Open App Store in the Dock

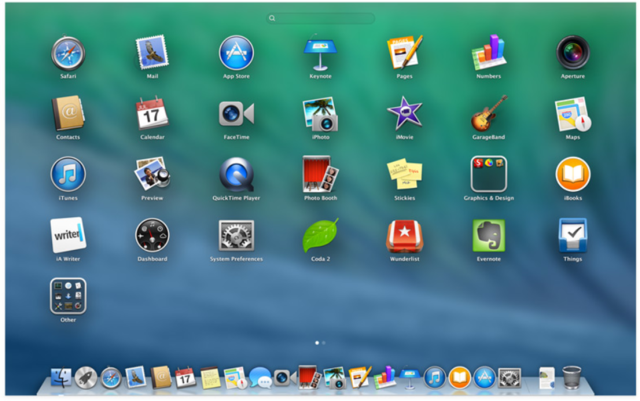click(484, 378)
